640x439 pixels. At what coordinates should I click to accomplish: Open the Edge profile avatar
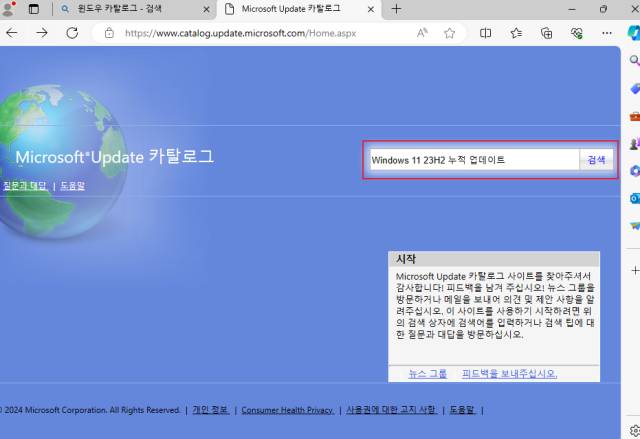8,9
